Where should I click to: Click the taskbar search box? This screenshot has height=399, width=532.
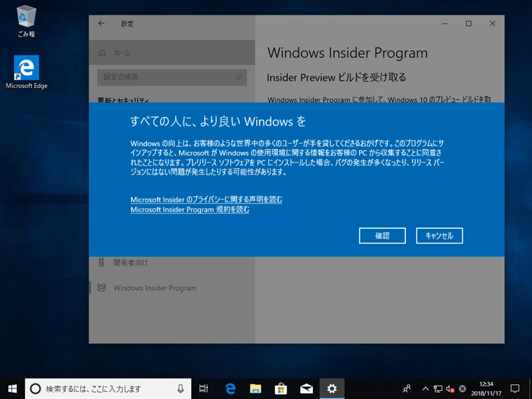tap(108, 388)
